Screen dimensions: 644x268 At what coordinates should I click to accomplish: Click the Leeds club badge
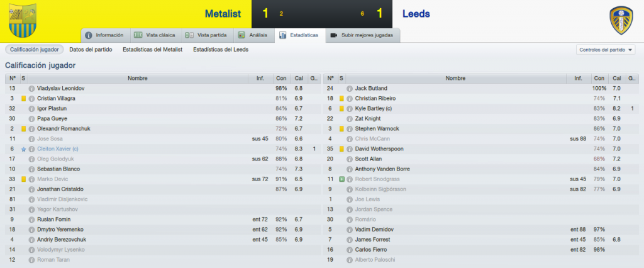point(621,20)
